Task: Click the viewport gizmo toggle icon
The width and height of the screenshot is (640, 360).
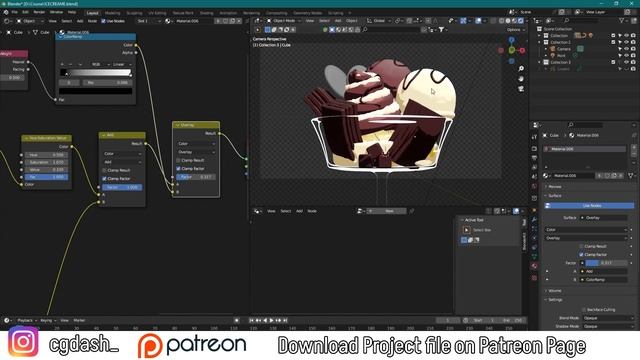Action: tap(463, 21)
